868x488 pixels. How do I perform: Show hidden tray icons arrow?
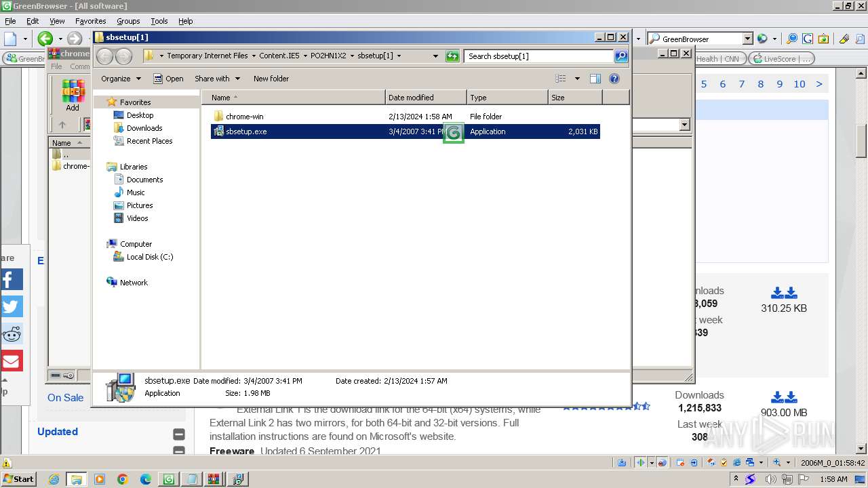tap(737, 479)
